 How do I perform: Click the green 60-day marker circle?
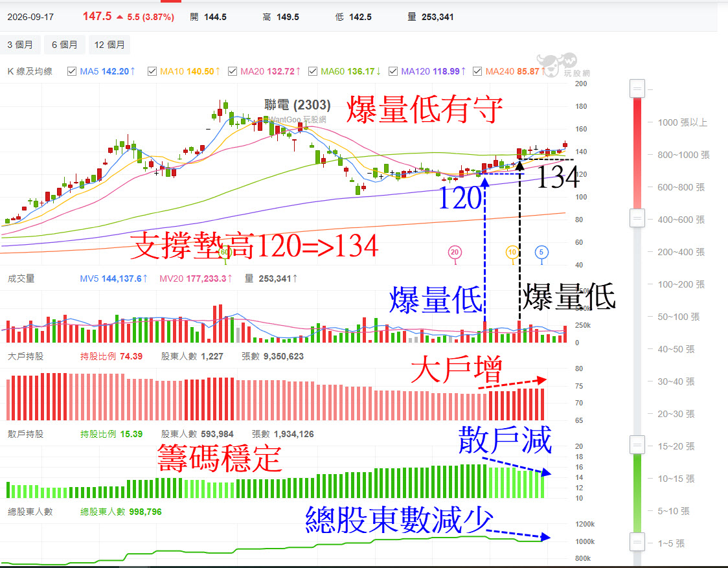(225, 252)
